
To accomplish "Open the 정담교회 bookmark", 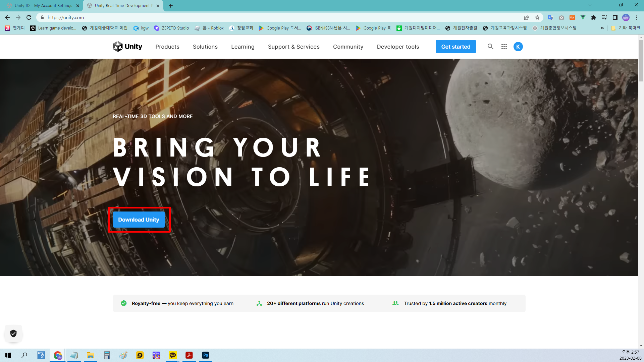I will tap(241, 28).
